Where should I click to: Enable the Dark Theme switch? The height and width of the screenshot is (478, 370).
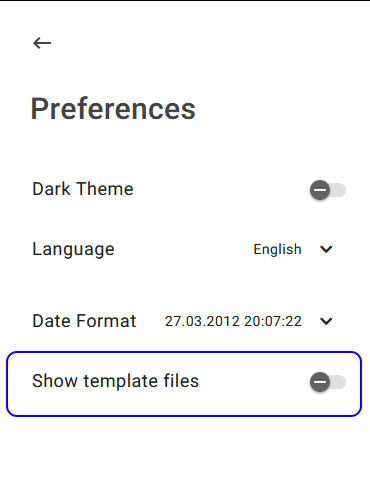(328, 190)
